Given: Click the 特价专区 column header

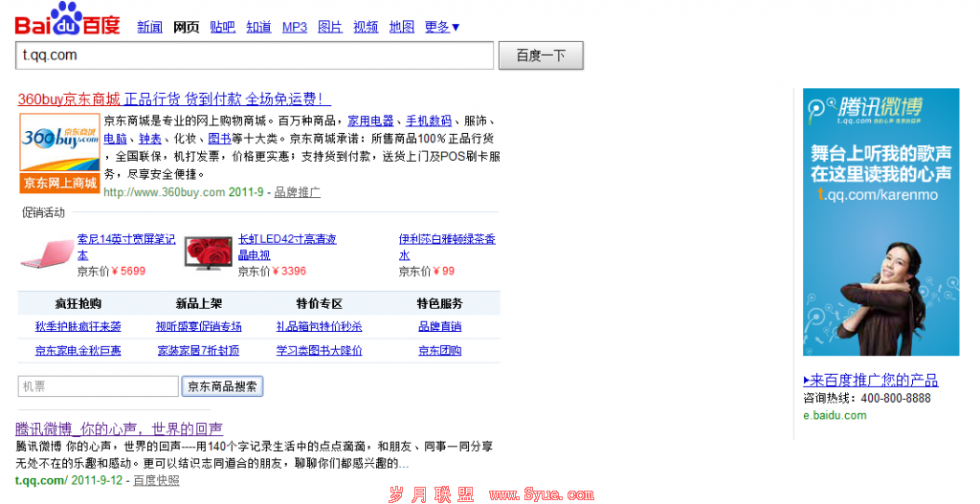Looking at the screenshot, I should pos(320,303).
